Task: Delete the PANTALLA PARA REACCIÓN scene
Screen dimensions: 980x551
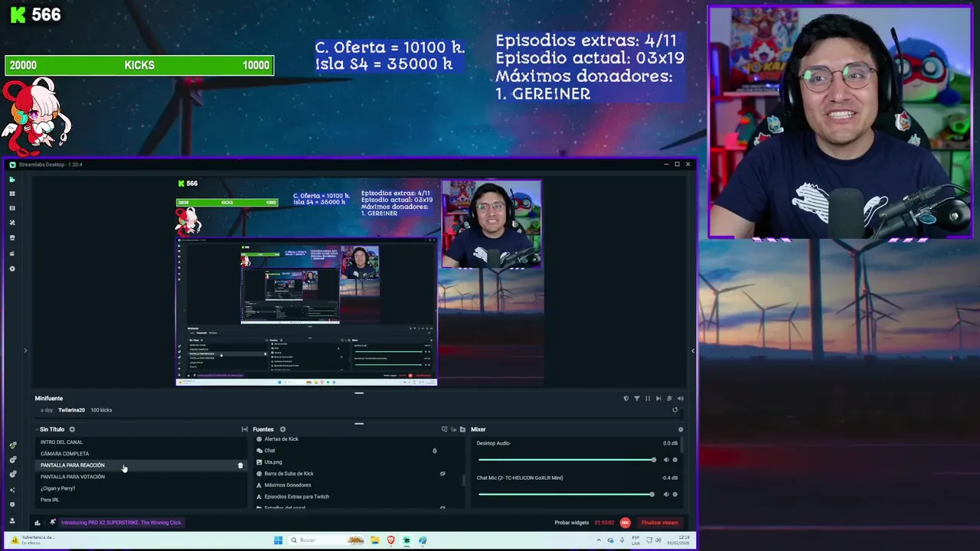Action: pyautogui.click(x=240, y=465)
